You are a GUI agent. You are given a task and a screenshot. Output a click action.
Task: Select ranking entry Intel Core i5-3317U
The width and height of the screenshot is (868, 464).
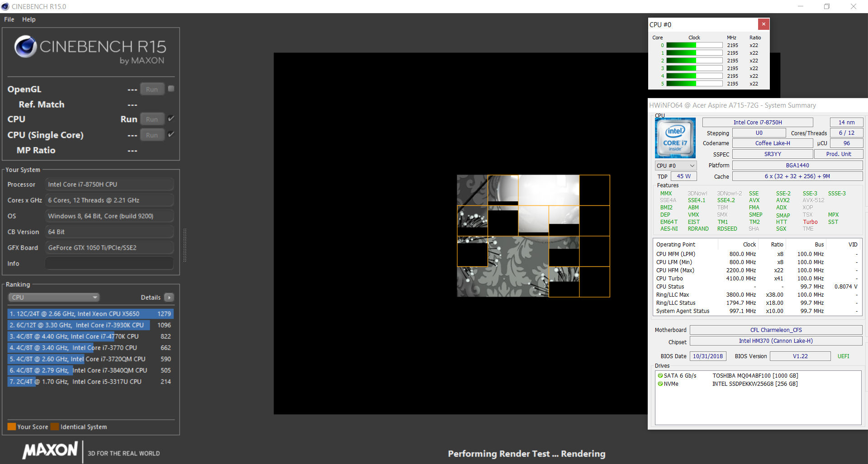point(90,381)
